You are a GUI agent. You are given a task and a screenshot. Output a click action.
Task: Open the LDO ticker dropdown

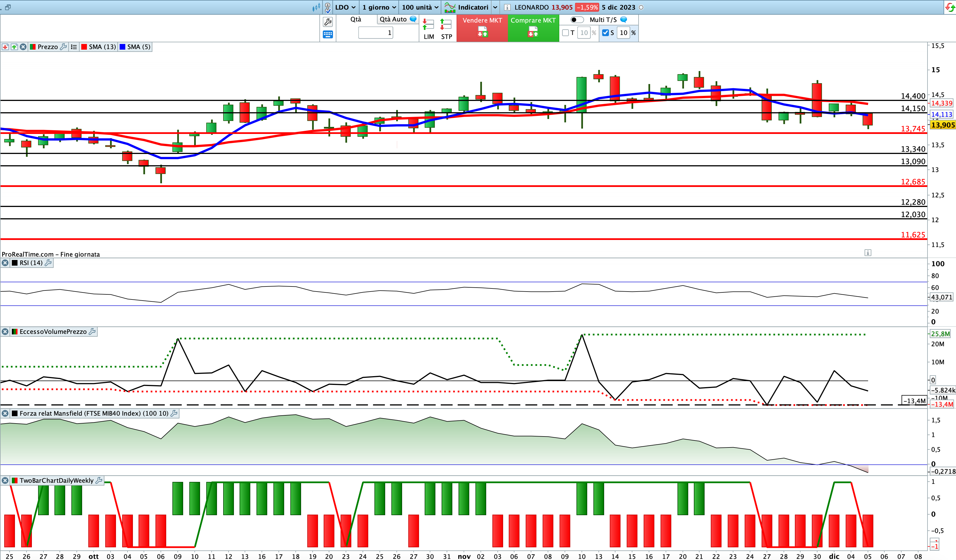(x=345, y=7)
